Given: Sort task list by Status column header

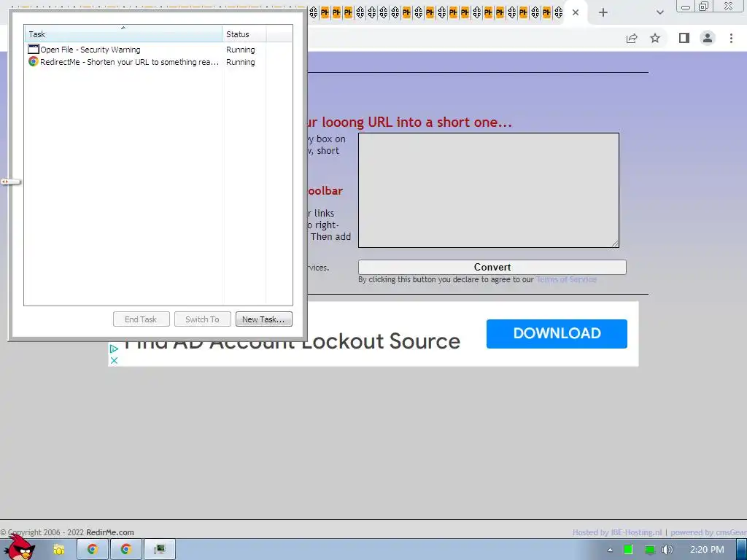Looking at the screenshot, I should point(244,34).
